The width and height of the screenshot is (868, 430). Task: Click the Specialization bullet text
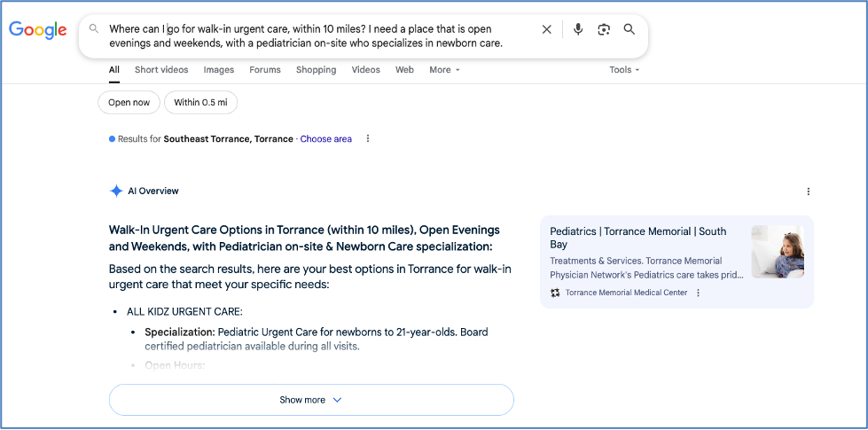click(317, 340)
